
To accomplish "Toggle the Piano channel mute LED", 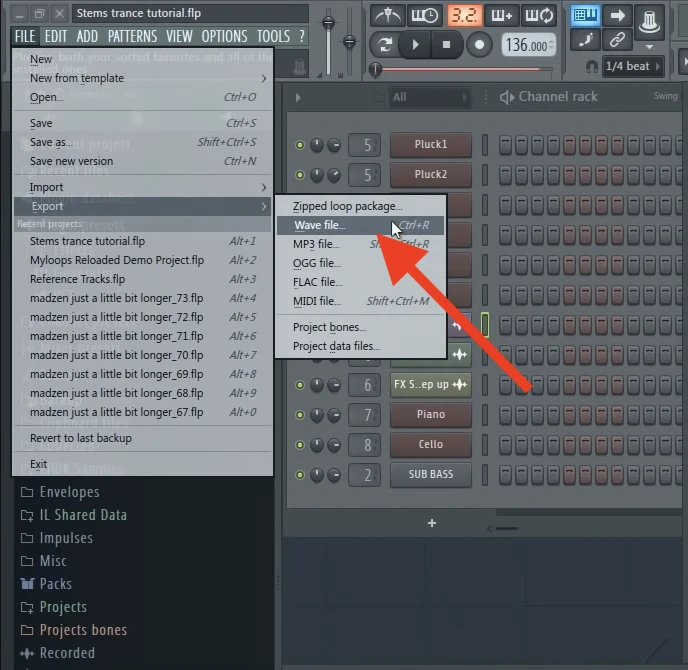I will click(x=299, y=415).
